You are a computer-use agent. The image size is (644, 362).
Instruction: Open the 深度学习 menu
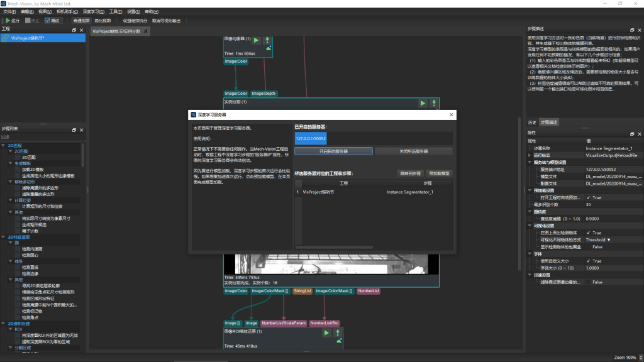(94, 11)
